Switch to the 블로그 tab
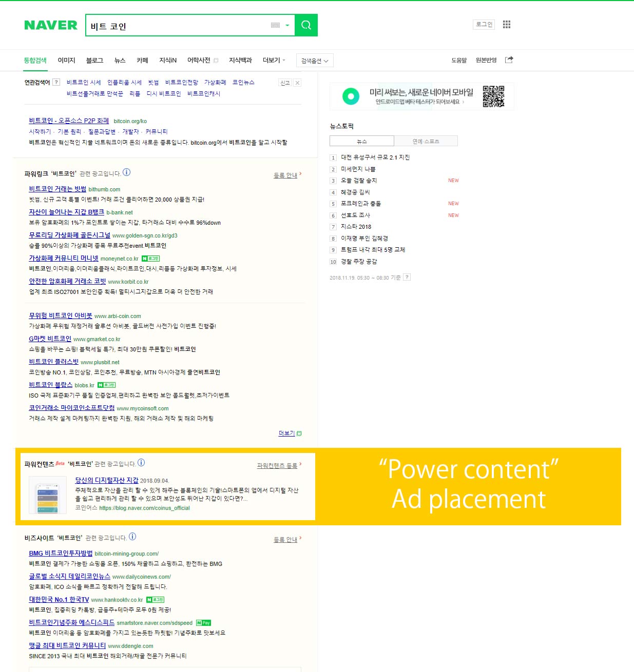634x672 pixels. [x=94, y=61]
